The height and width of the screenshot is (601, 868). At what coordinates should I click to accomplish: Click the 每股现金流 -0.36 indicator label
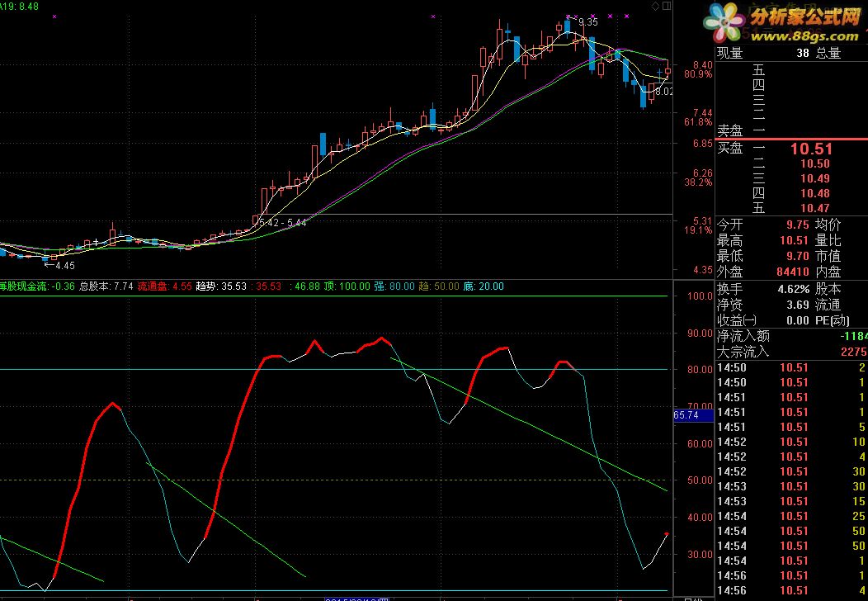(x=37, y=286)
